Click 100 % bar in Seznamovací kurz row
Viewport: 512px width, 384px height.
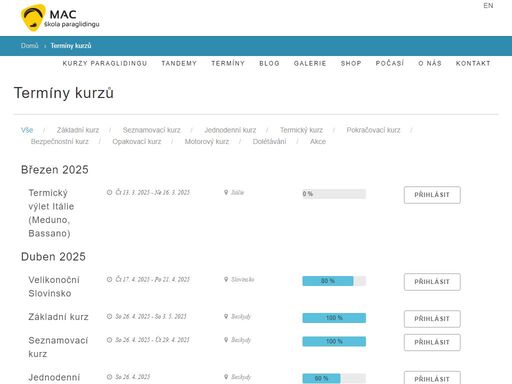[334, 342]
